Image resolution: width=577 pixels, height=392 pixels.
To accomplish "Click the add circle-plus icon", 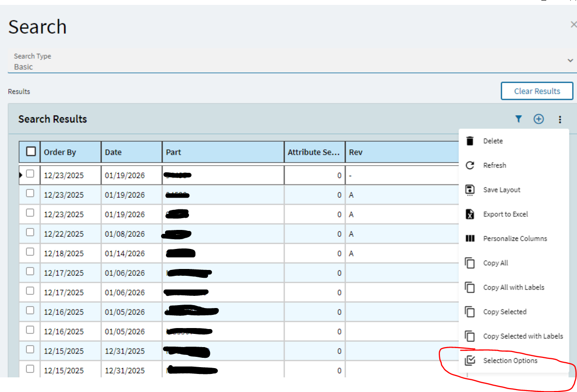I will 539,119.
